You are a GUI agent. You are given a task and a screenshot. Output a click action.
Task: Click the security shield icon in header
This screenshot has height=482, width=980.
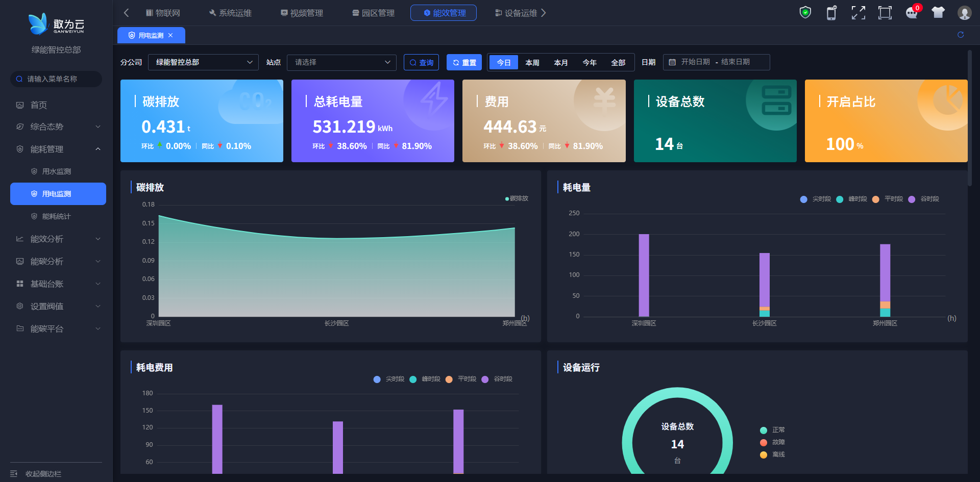[x=805, y=13]
